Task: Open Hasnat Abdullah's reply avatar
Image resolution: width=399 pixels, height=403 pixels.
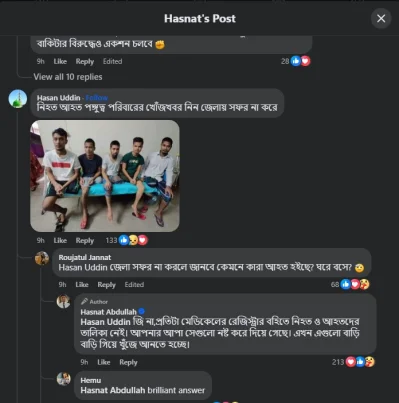Action: coord(63,301)
